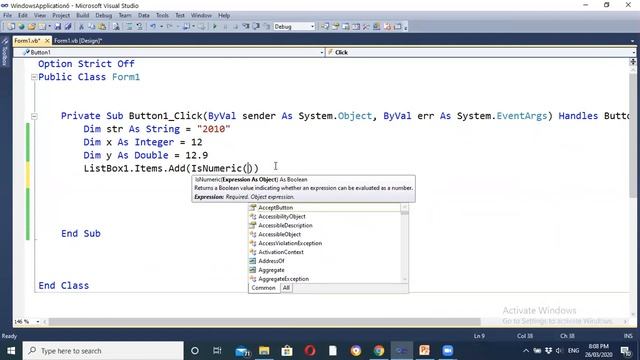Image resolution: width=640 pixels, height=360 pixels.
Task: Open Zoom app from the taskbar
Action: point(447,351)
